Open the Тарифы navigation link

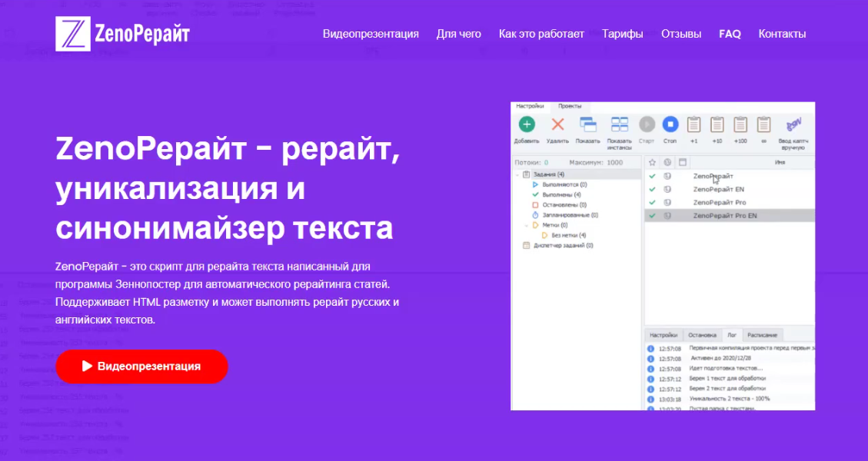[x=623, y=34]
